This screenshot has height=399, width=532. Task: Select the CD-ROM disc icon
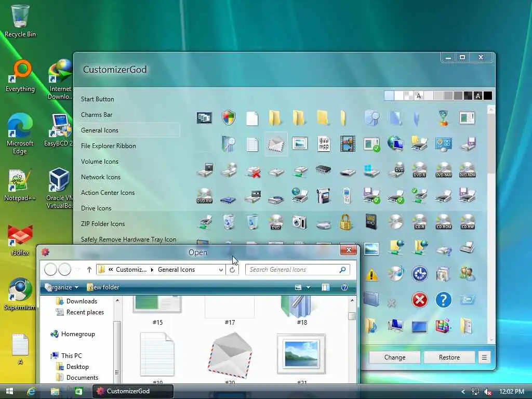coord(444,222)
